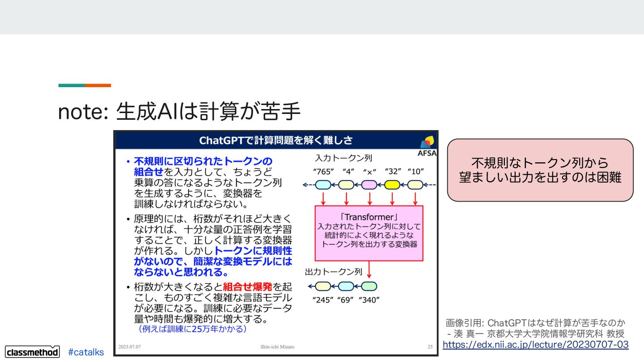Click the #catalks hashtag
The height and width of the screenshot is (362, 644).
click(x=86, y=352)
